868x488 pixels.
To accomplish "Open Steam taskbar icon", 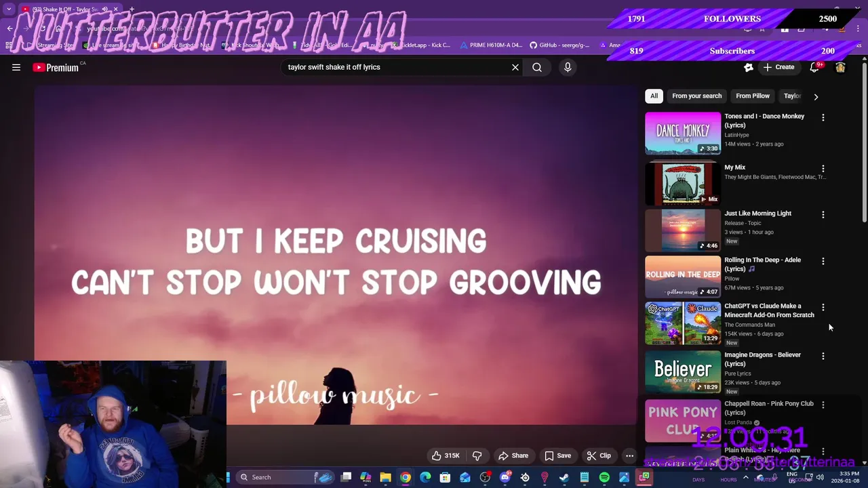I will 564,477.
